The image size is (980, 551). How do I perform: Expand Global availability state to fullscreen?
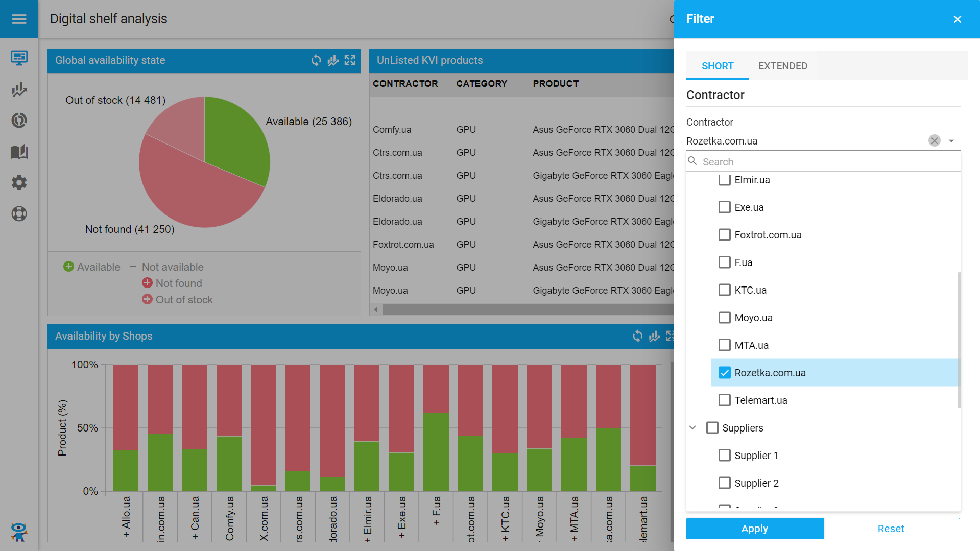coord(350,60)
